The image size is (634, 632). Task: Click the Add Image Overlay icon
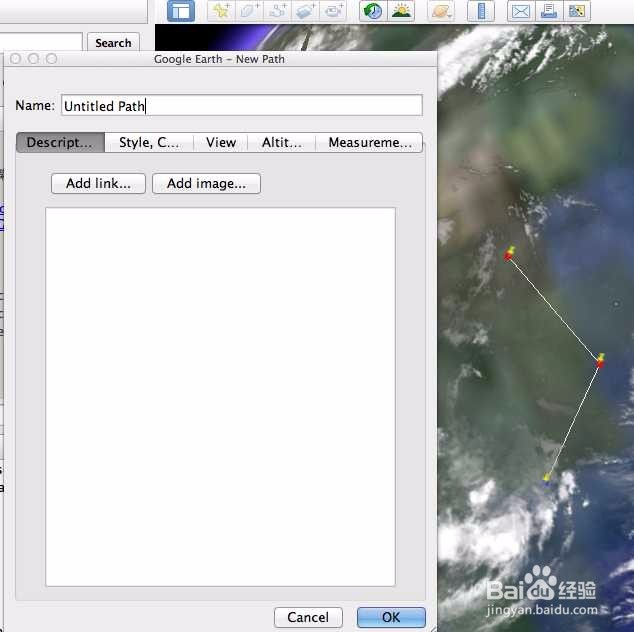click(x=305, y=11)
